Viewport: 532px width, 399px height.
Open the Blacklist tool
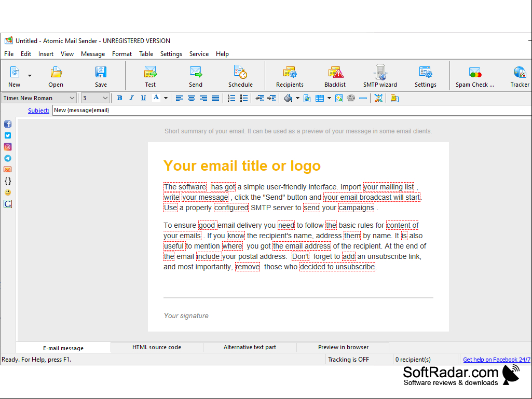(335, 72)
